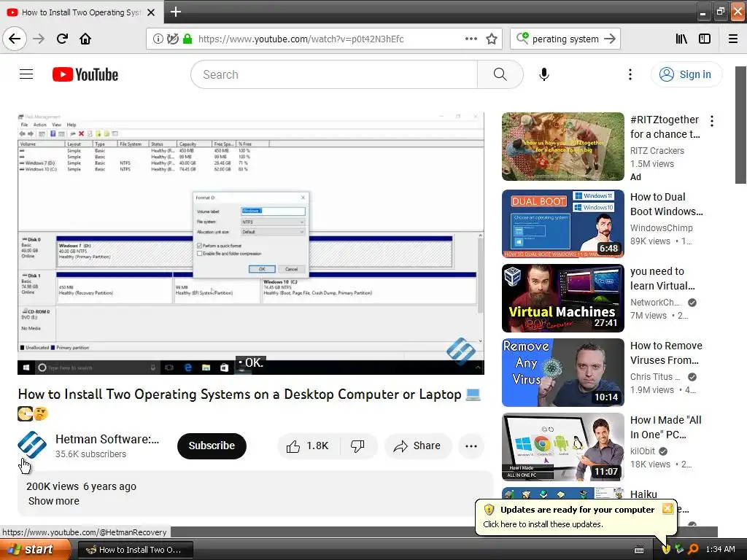Reload the page with refresh icon

click(62, 39)
